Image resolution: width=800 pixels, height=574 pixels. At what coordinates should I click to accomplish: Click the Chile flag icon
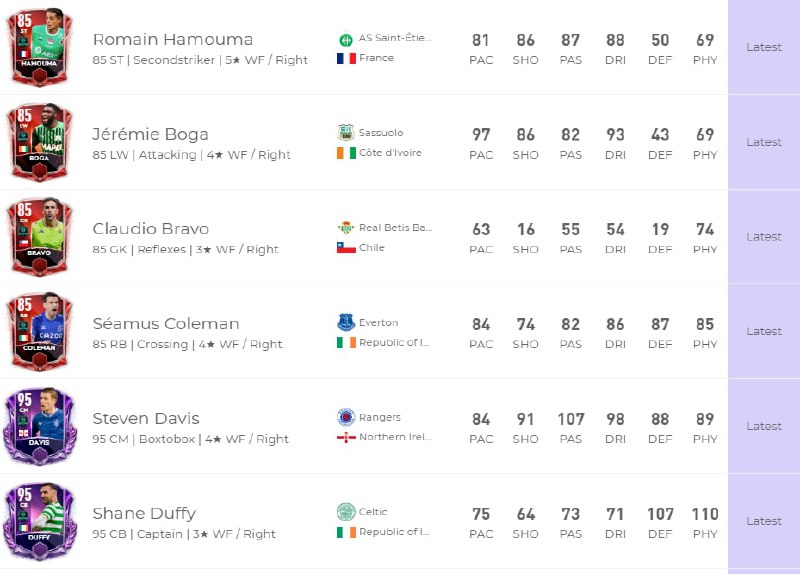pyautogui.click(x=346, y=248)
